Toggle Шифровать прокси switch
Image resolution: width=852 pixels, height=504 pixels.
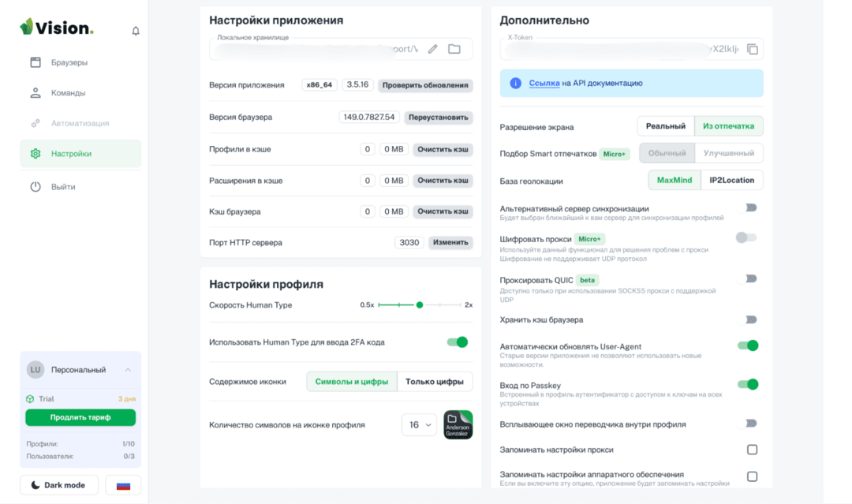click(746, 237)
